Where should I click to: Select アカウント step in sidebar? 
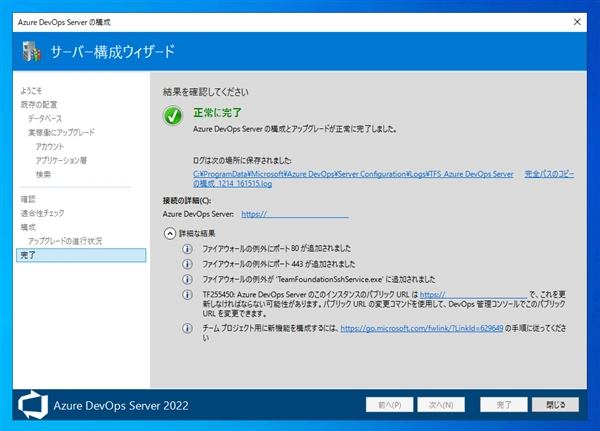click(x=50, y=146)
